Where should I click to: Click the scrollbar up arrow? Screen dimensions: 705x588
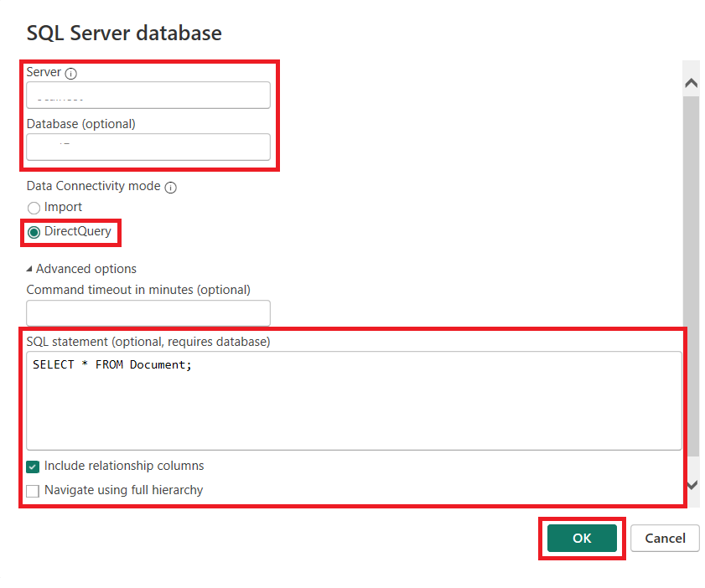pyautogui.click(x=691, y=83)
